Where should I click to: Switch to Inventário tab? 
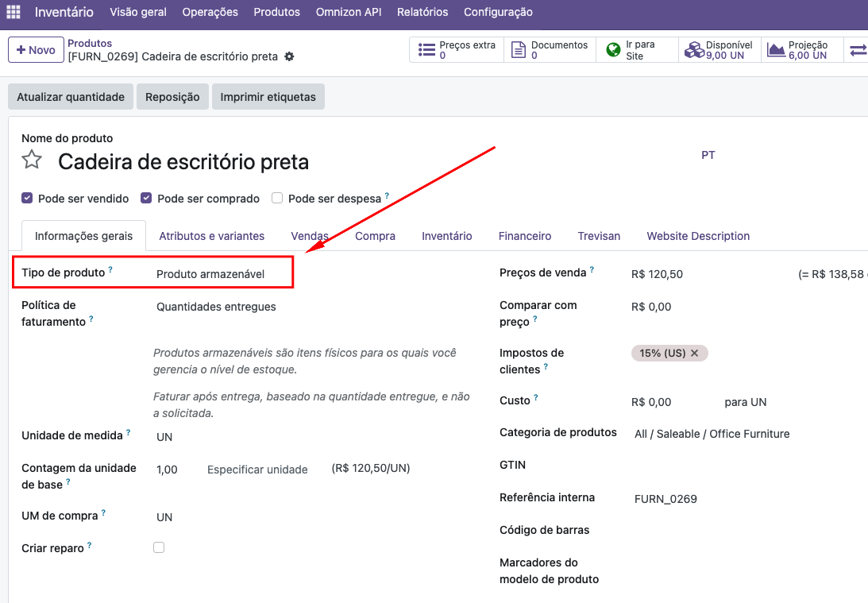[447, 236]
